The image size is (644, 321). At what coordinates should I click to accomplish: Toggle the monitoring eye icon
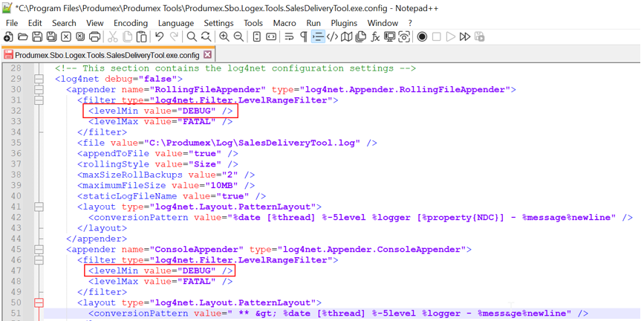tap(404, 37)
